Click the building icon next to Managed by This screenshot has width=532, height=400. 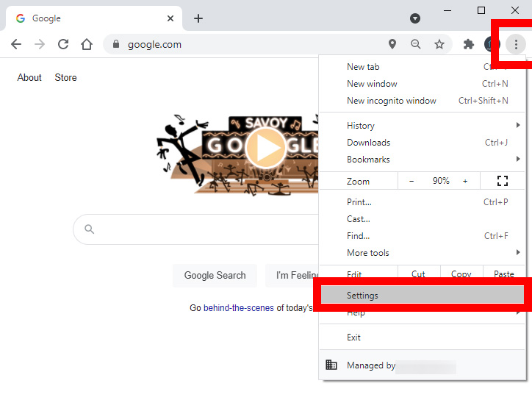(331, 365)
